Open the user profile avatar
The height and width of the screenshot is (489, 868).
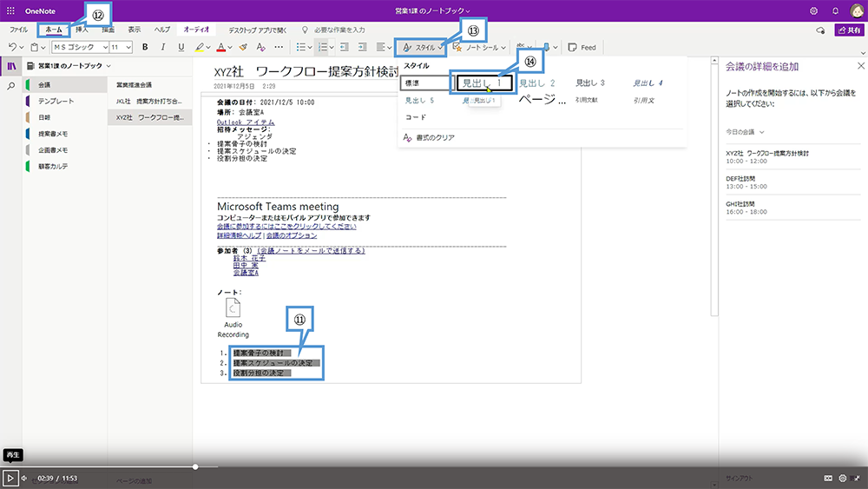point(857,10)
